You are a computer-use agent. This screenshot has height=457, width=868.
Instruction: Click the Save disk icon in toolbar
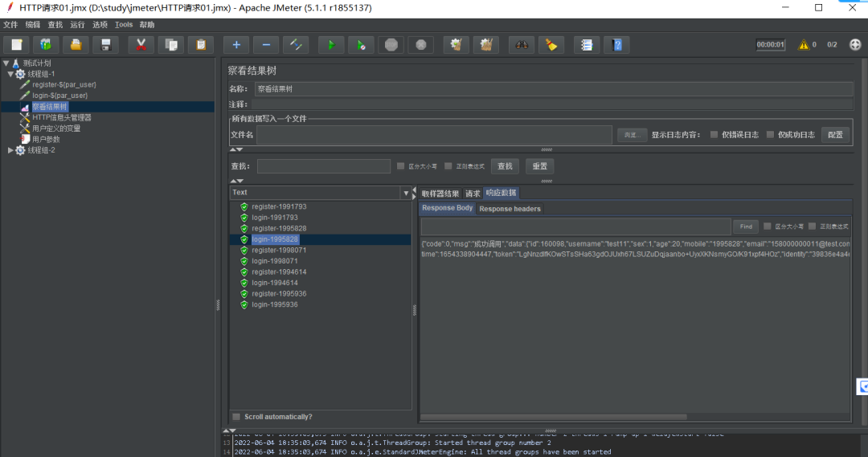[x=106, y=45]
